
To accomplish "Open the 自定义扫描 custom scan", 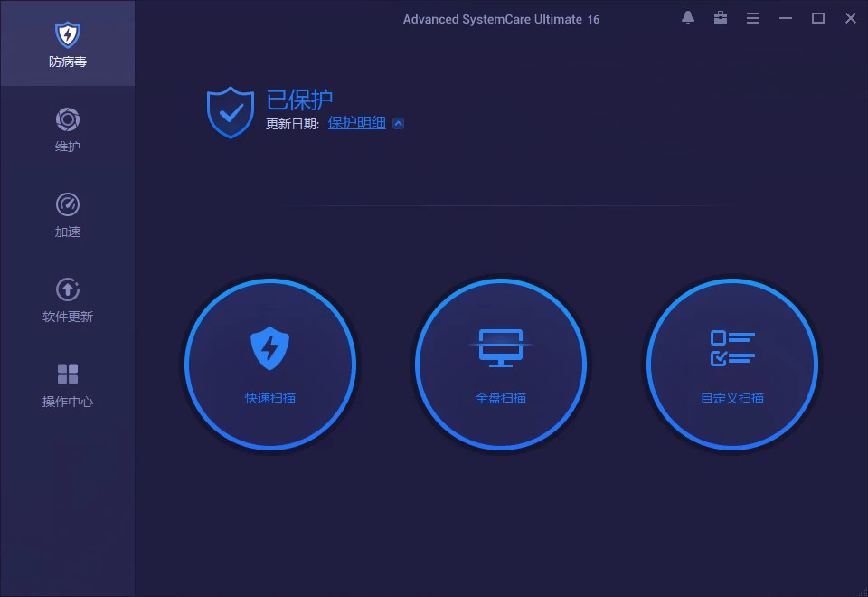I will tap(731, 365).
